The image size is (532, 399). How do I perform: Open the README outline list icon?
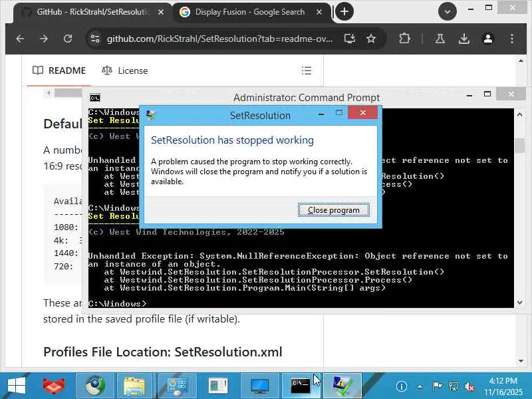click(x=307, y=70)
